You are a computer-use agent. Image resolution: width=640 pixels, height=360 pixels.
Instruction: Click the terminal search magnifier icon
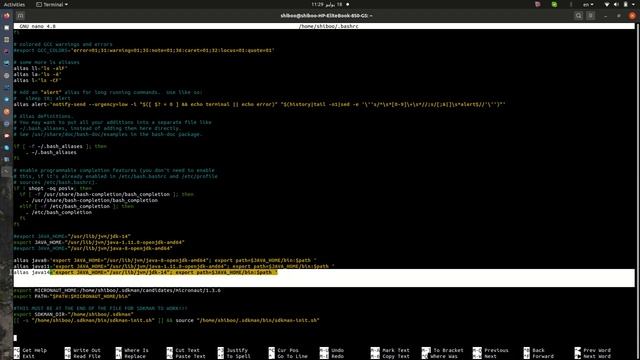pyautogui.click(x=578, y=16)
